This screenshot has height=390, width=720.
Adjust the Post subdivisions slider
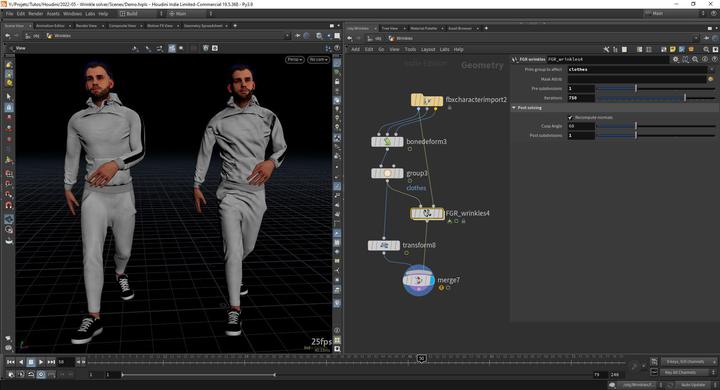(x=655, y=136)
